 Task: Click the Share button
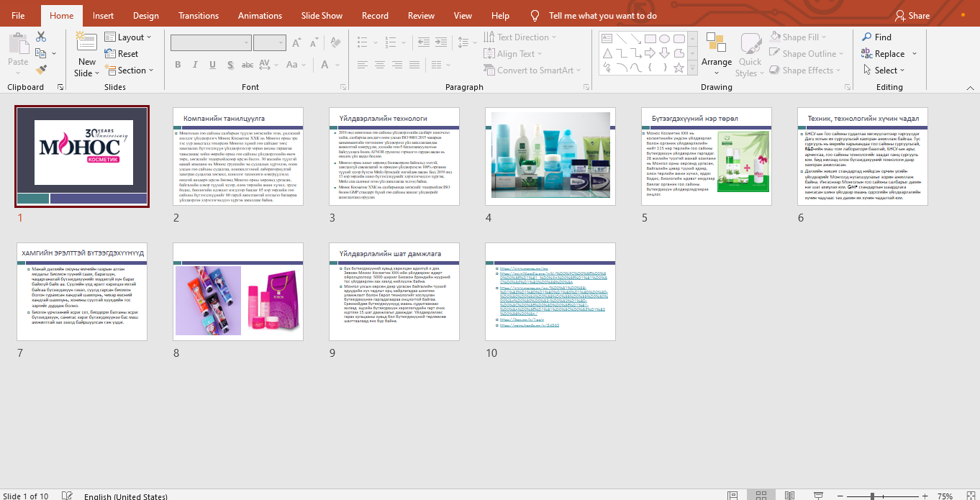click(x=912, y=16)
